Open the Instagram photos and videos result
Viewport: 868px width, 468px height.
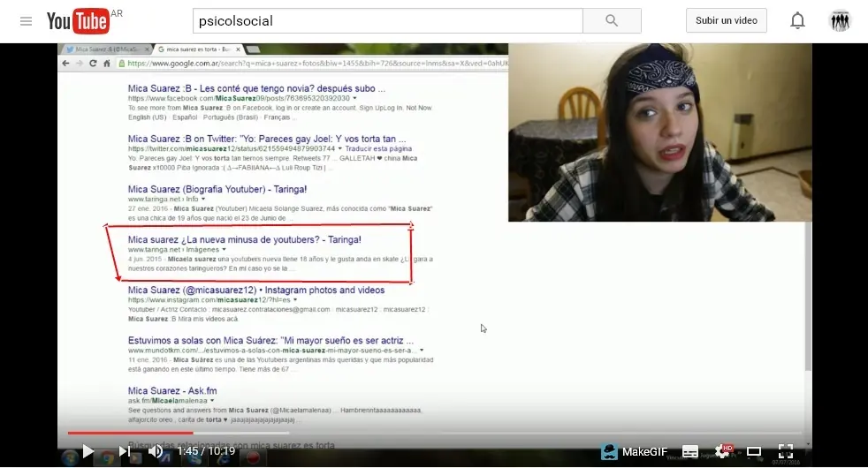[256, 290]
